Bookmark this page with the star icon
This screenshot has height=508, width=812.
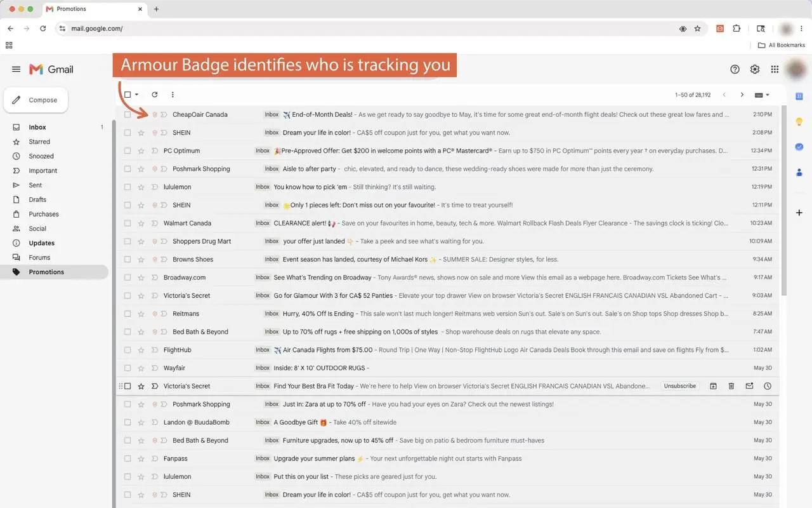pyautogui.click(x=697, y=29)
